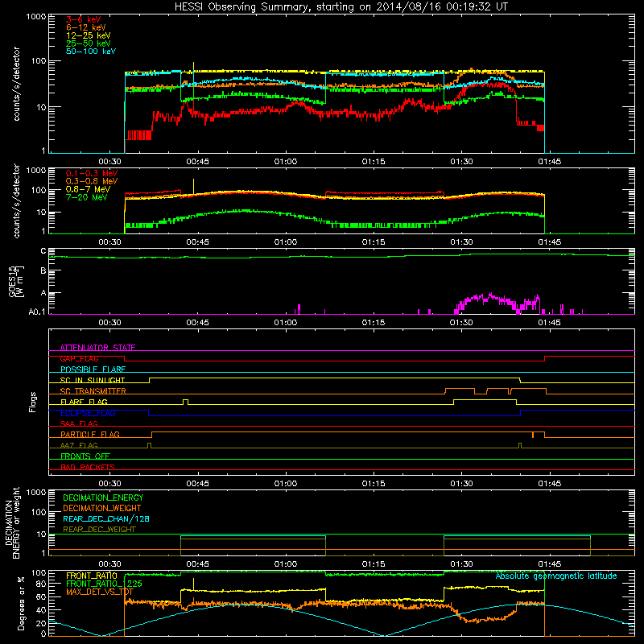Click the FRONT_RATIO legend label
The image size is (644, 644).
92,576
